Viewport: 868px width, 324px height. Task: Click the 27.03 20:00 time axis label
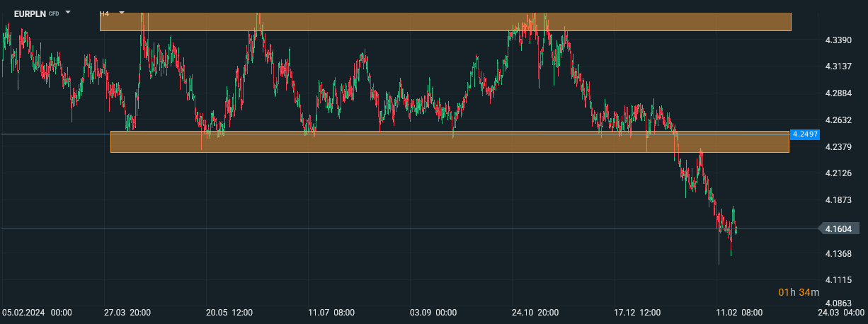[x=126, y=312]
